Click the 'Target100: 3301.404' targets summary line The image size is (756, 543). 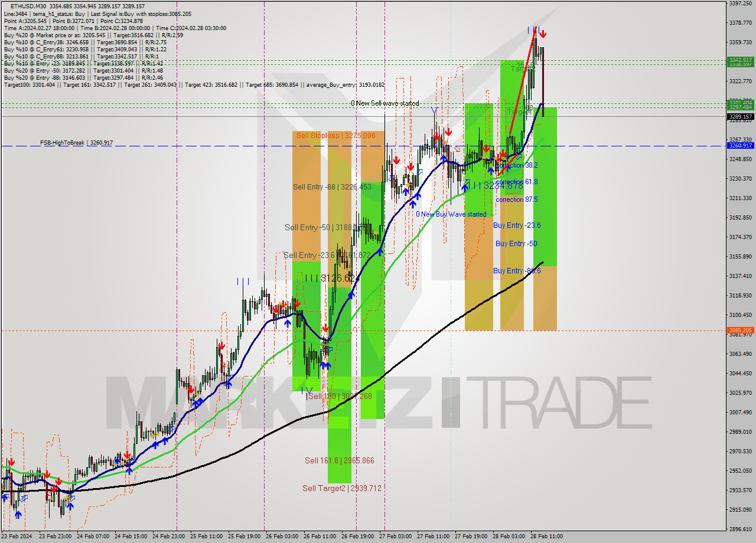pyautogui.click(x=194, y=85)
